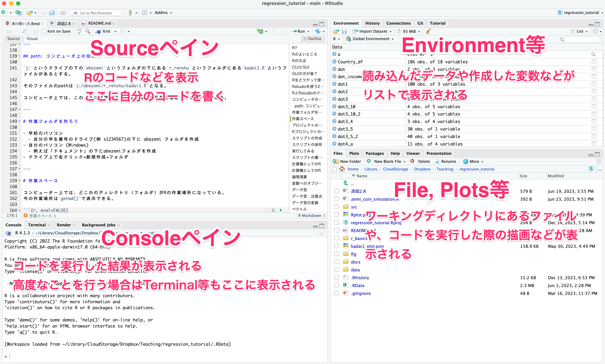This screenshot has width=605, height=364.
Task: Tick the checkbox next to fig folder
Action: click(337, 254)
